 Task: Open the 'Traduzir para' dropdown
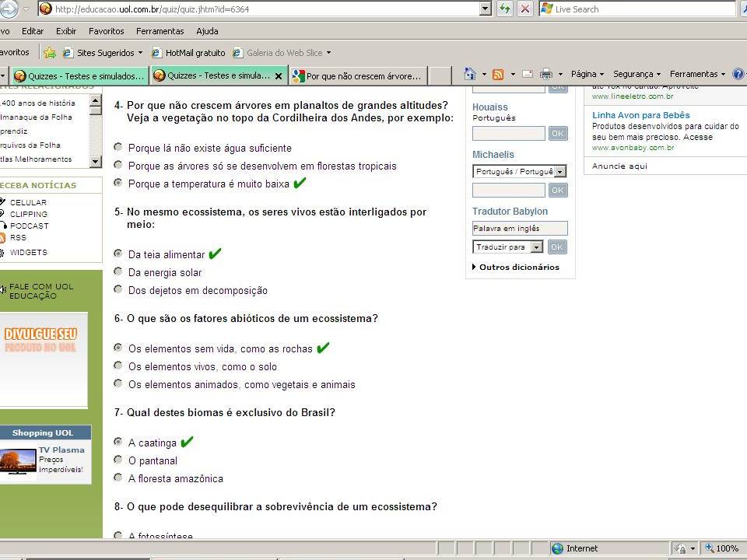(x=537, y=247)
